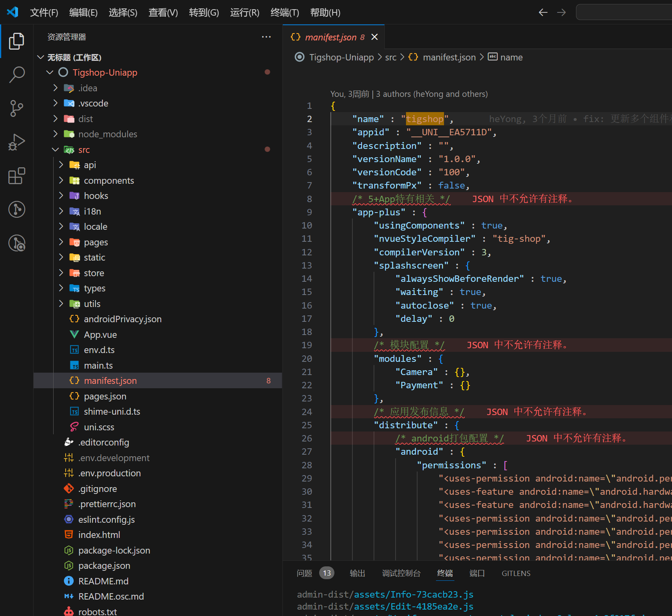Open terminal link assets/Info-73cacb23.js
The image size is (672, 616).
(414, 594)
